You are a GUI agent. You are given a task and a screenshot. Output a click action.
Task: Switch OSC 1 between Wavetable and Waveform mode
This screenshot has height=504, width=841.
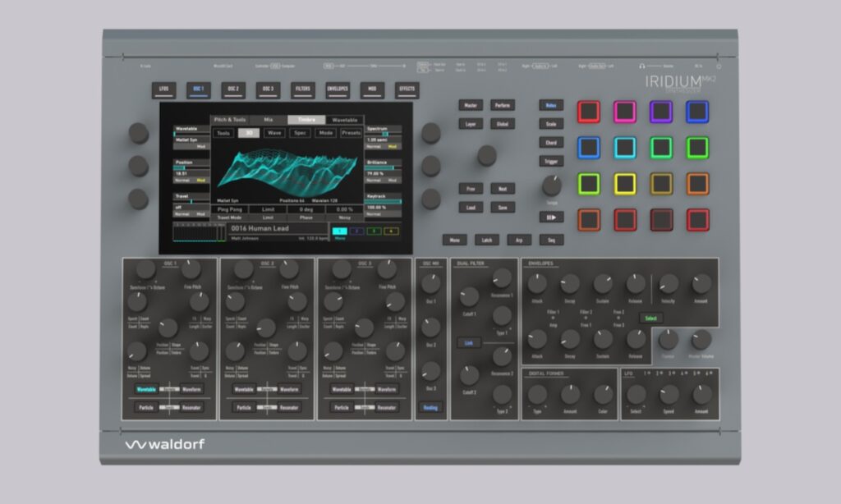click(x=168, y=388)
